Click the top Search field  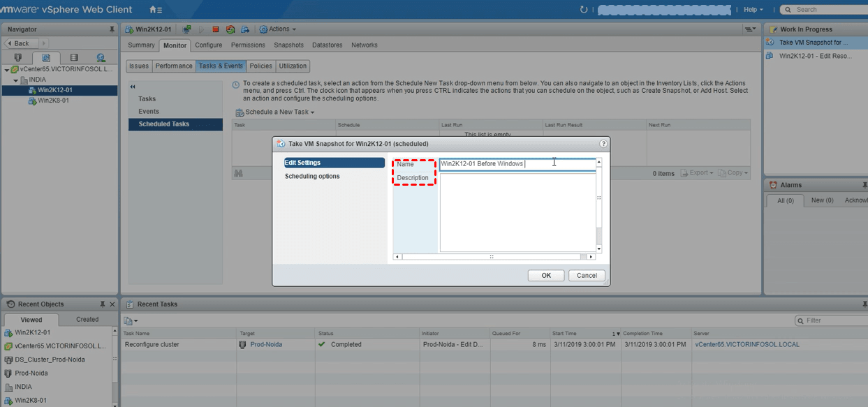point(829,10)
